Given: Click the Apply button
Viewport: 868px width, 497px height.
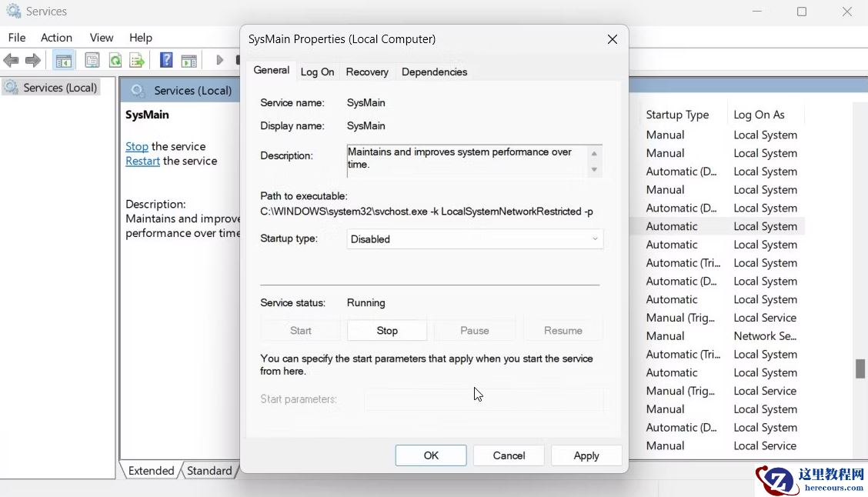Looking at the screenshot, I should click(x=586, y=455).
